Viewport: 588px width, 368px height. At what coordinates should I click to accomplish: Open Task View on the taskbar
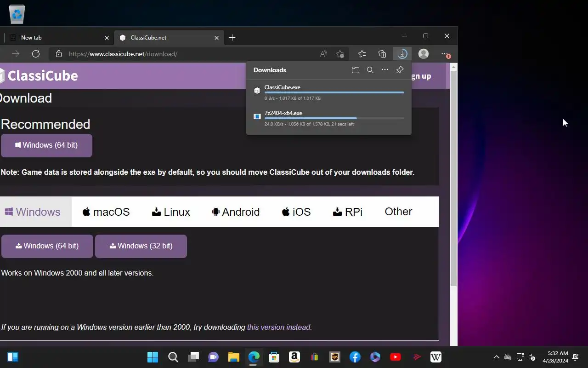[x=193, y=357]
